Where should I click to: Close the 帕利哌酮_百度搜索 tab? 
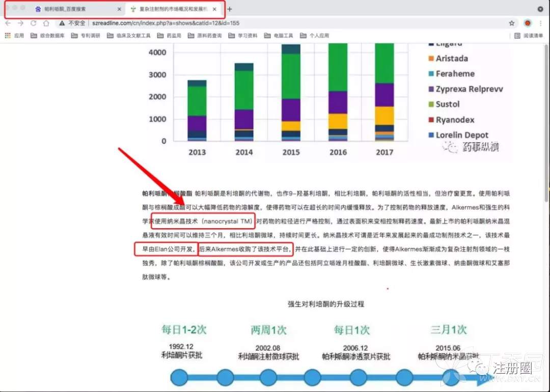[x=119, y=9]
